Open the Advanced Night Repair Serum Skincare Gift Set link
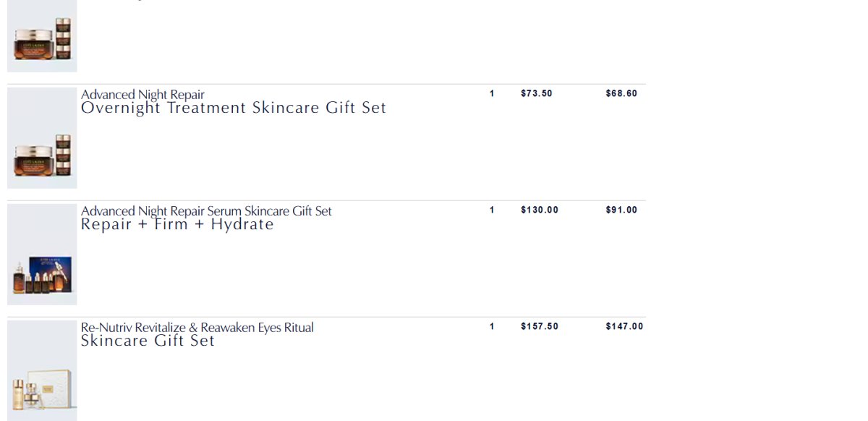This screenshot has width=868, height=421. pos(206,211)
